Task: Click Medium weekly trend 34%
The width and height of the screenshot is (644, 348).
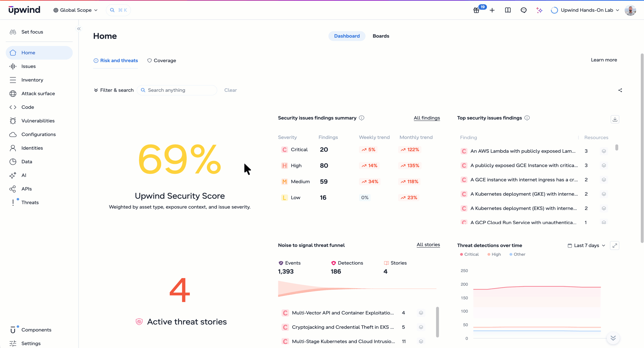Action: pyautogui.click(x=370, y=182)
